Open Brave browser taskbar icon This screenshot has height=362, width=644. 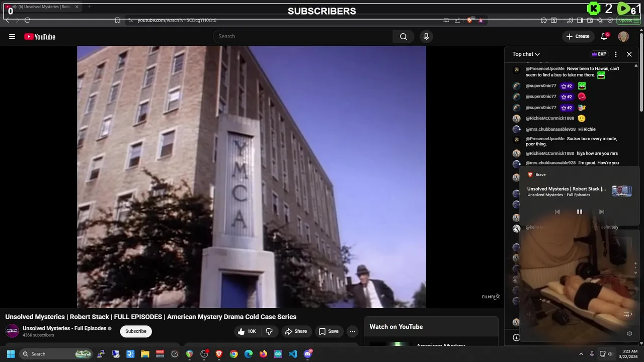pos(219,354)
